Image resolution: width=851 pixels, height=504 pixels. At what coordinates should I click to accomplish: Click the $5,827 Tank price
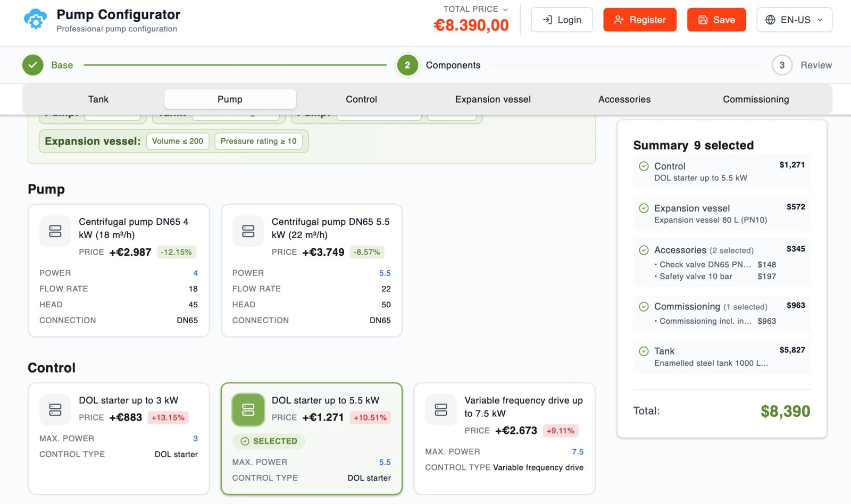tap(792, 350)
